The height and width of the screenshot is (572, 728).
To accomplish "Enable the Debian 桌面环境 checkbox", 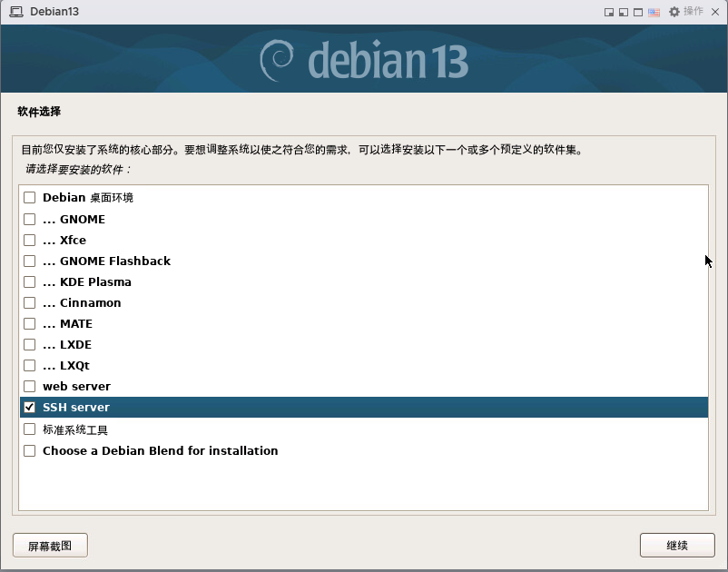I will point(30,198).
